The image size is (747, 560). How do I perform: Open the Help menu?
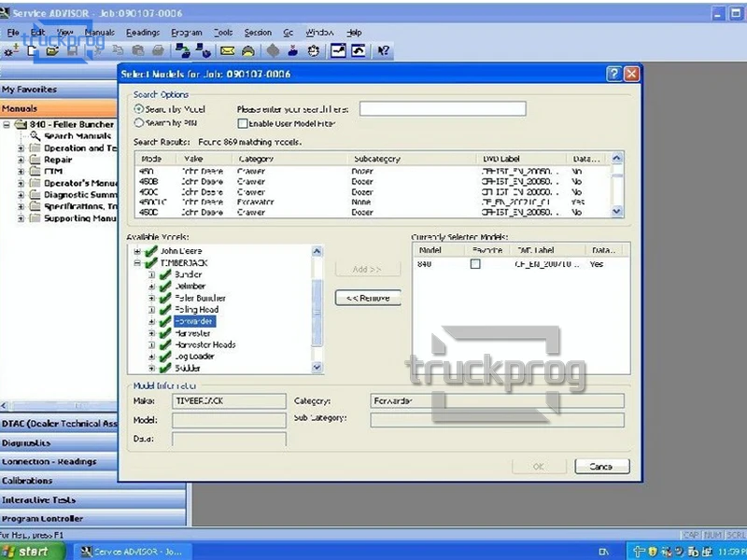point(354,33)
